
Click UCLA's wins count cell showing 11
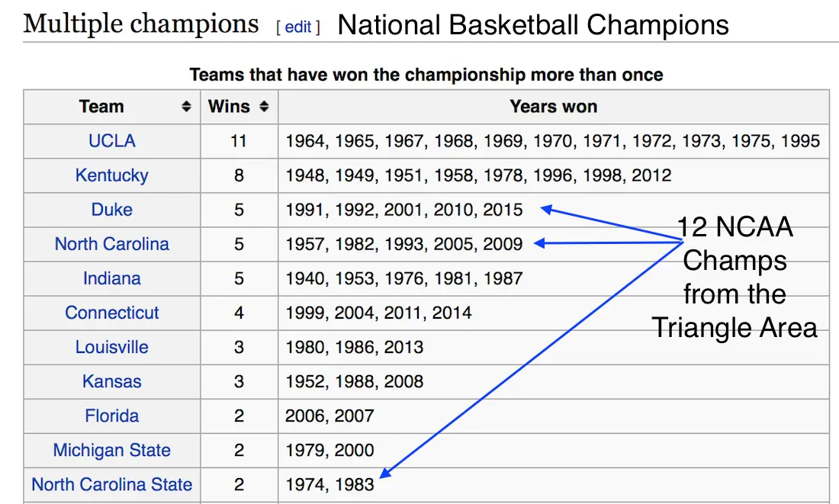[239, 141]
